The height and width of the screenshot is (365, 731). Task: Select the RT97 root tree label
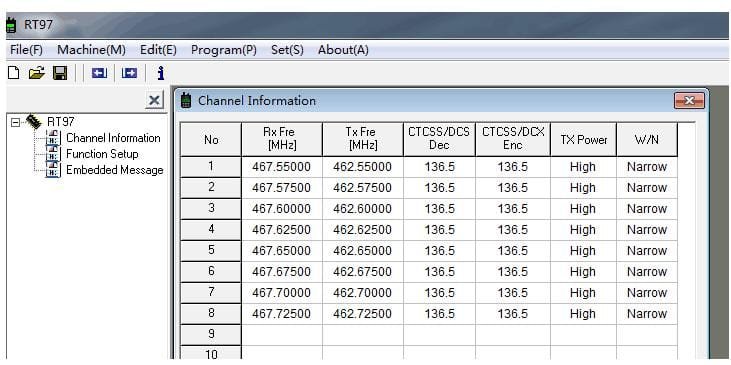(x=61, y=122)
